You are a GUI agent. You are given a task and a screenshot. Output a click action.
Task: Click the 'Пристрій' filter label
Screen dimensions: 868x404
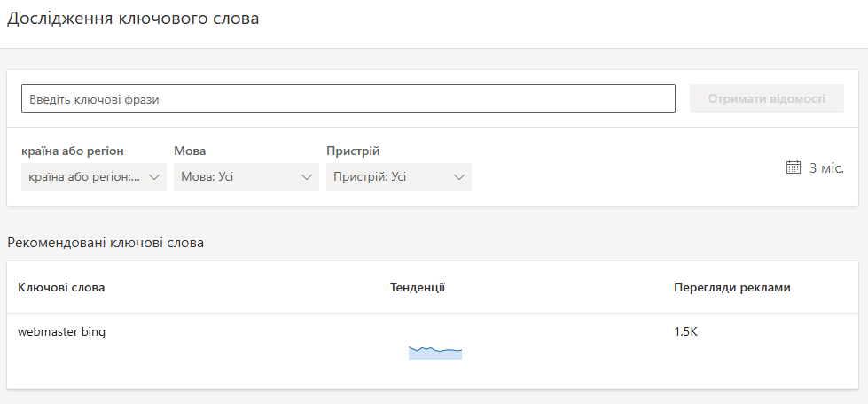[353, 151]
